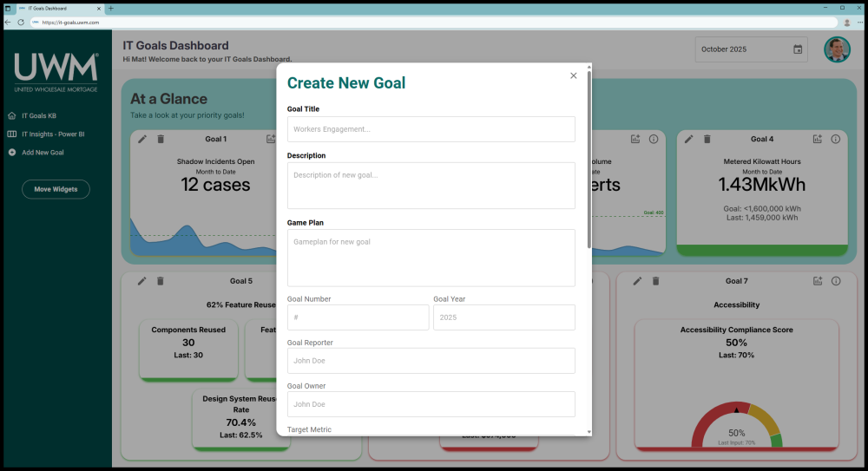Image resolution: width=868 pixels, height=471 pixels.
Task: Open a new browser tab
Action: tap(111, 9)
